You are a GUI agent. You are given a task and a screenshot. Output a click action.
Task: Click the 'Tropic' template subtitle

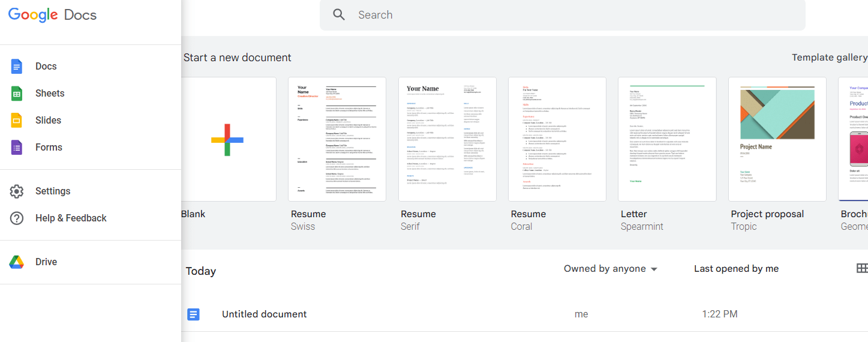[x=744, y=227]
